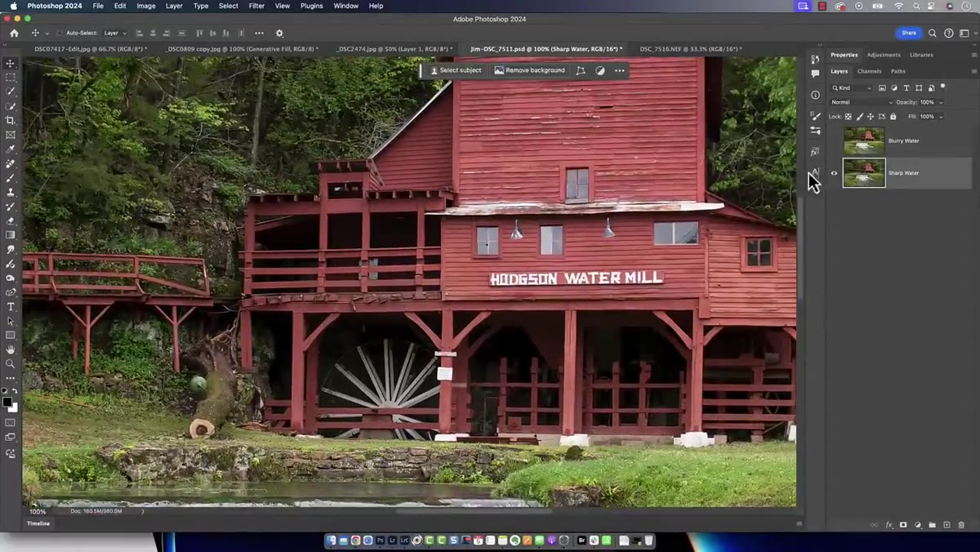The height and width of the screenshot is (552, 980).
Task: Select the Clone Stamp tool
Action: pos(11,193)
